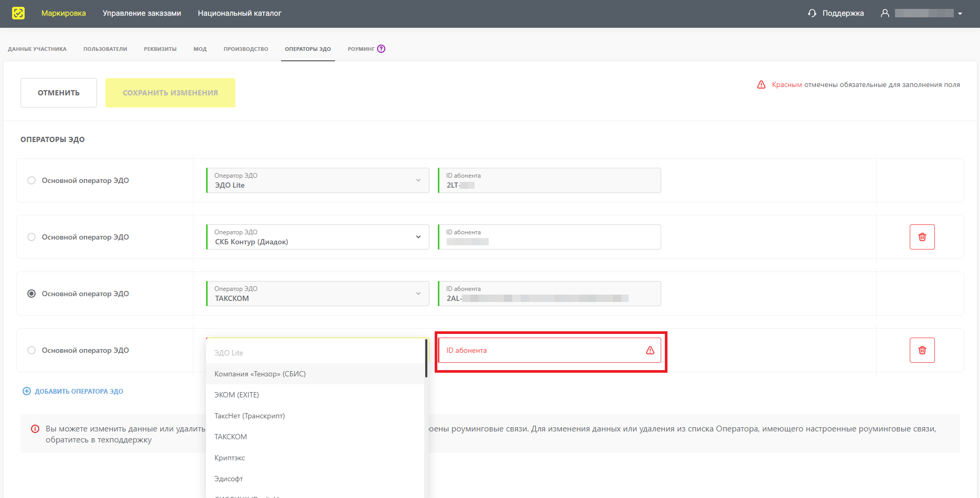
Task: Open the СКБ Контур (Диадок) operator dropdown
Action: [318, 237]
